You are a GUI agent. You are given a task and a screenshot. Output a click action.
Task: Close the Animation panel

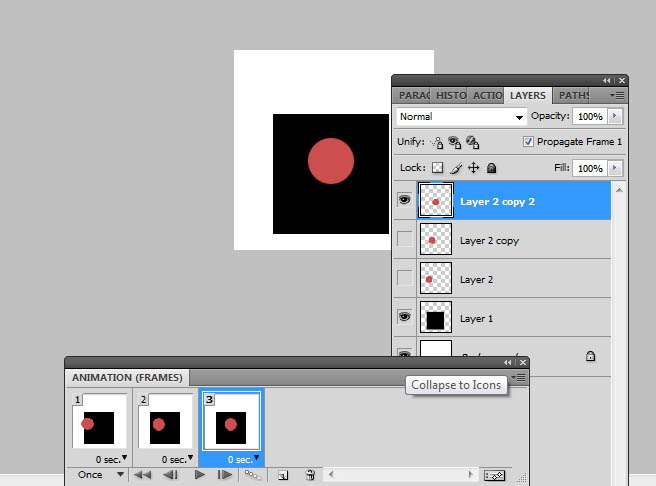click(x=523, y=362)
